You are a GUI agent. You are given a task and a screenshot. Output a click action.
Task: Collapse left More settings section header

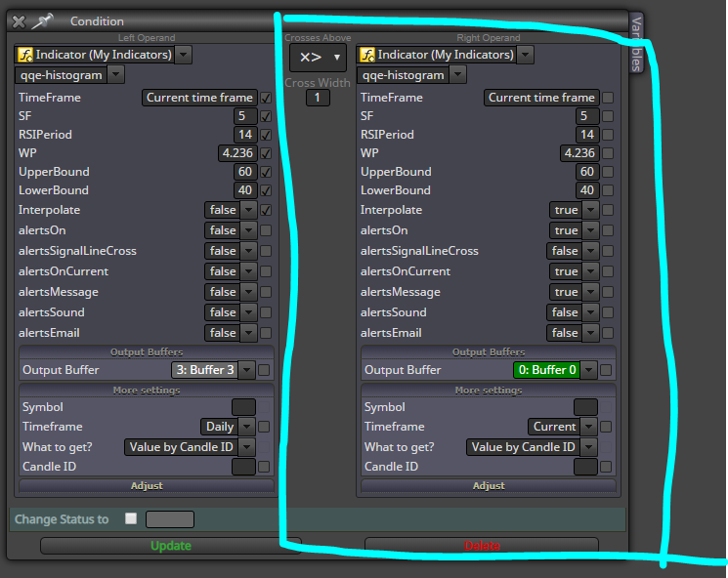point(147,391)
